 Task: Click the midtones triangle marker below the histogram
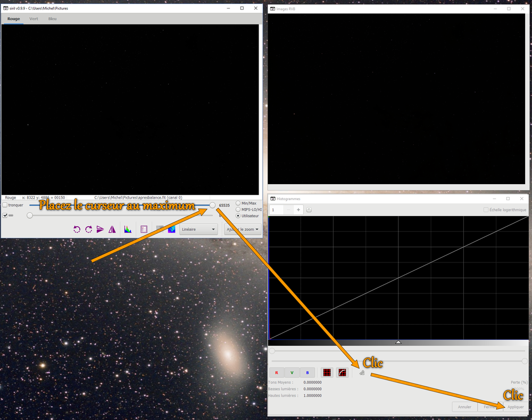398,342
